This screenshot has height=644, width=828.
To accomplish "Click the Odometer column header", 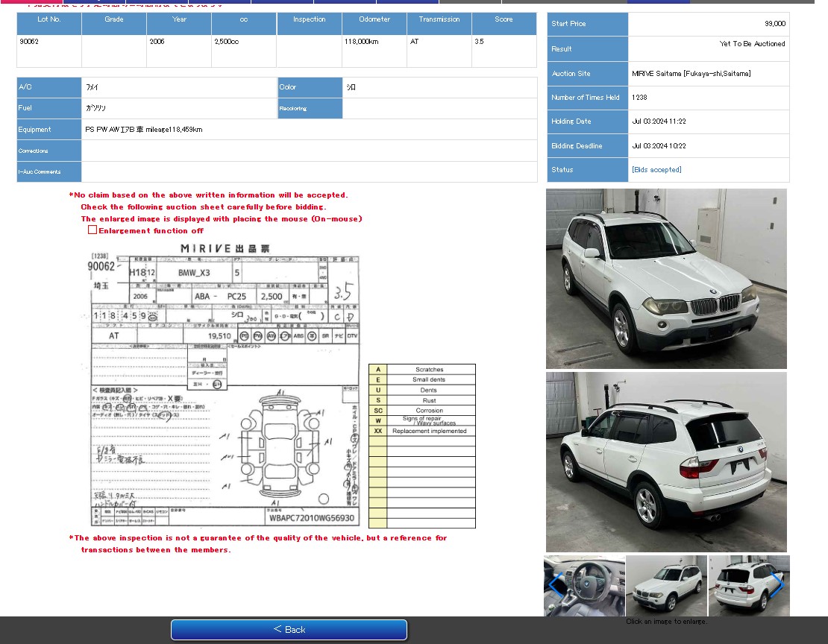I will 374,23.
